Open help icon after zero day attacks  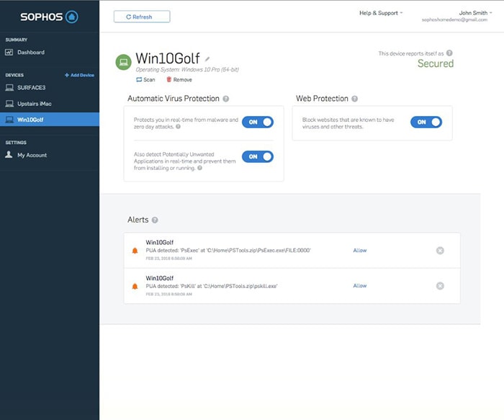[x=178, y=127]
